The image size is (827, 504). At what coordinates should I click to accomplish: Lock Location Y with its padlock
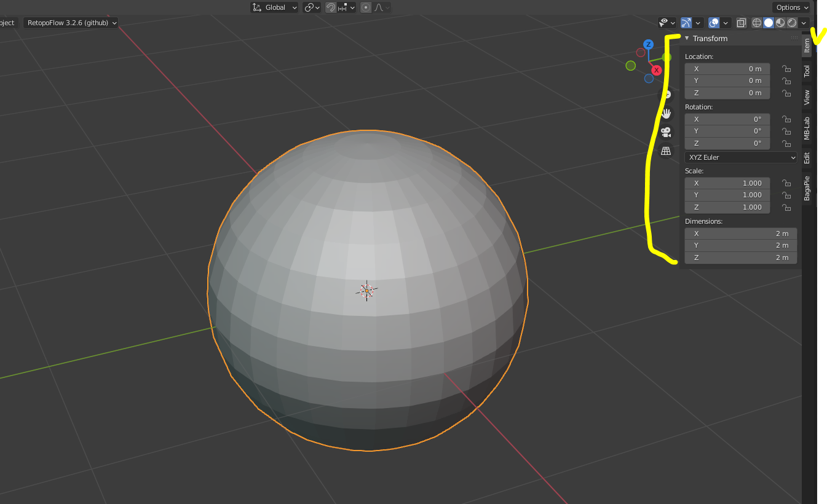point(786,81)
